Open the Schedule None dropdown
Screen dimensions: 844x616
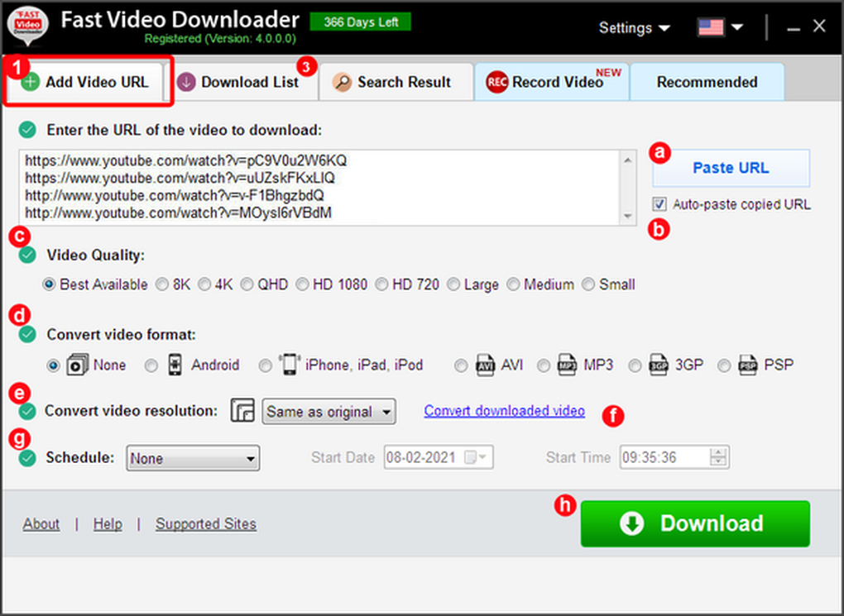193,458
